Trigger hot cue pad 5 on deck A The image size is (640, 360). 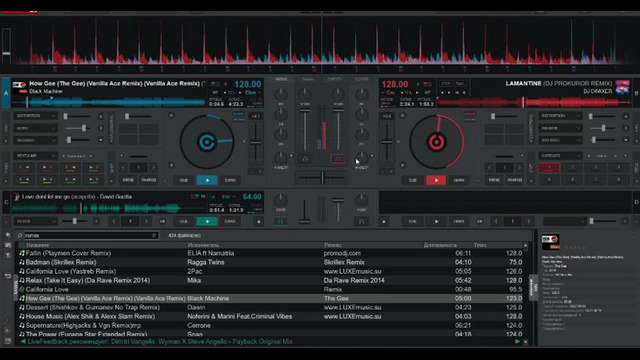(x=24, y=180)
